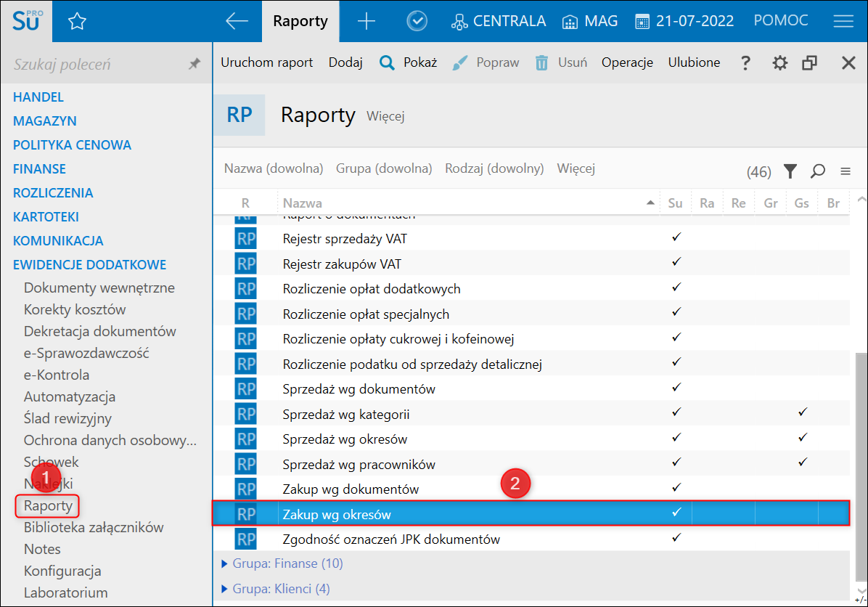Image resolution: width=868 pixels, height=607 pixels.
Task: Open a new tab with plus icon
Action: pos(367,22)
